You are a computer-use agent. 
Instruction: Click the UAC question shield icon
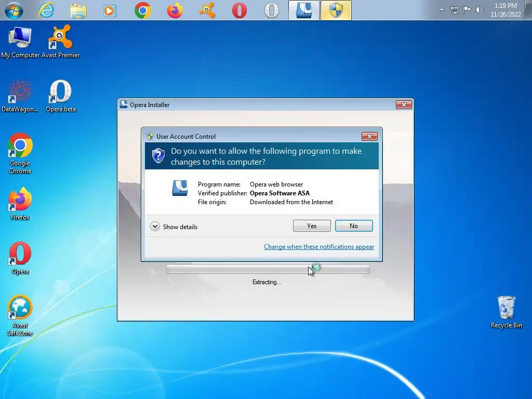coord(158,156)
